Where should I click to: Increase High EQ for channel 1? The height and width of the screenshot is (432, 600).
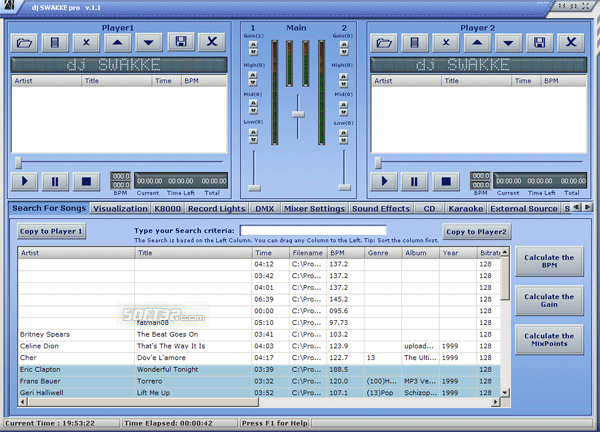pyautogui.click(x=253, y=75)
